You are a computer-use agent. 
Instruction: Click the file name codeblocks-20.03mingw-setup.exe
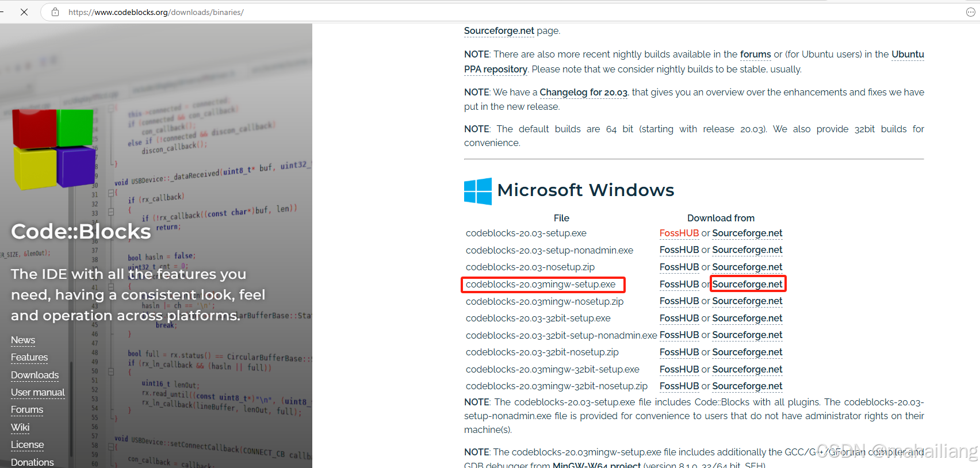(x=541, y=285)
